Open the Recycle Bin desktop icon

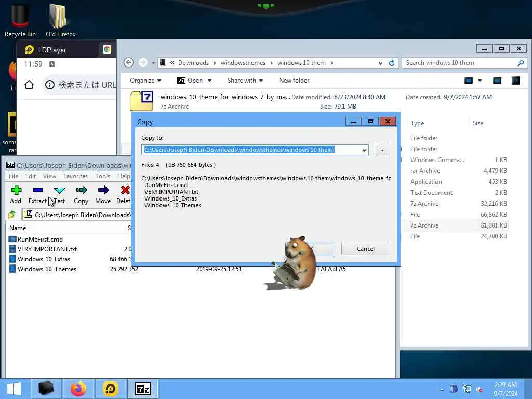click(20, 20)
